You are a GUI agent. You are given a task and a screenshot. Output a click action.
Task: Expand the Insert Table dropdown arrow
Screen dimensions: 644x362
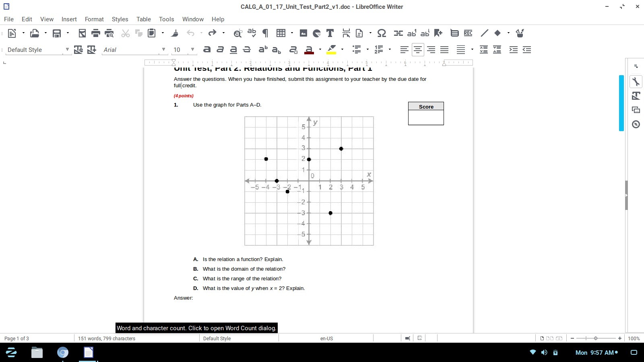point(292,33)
